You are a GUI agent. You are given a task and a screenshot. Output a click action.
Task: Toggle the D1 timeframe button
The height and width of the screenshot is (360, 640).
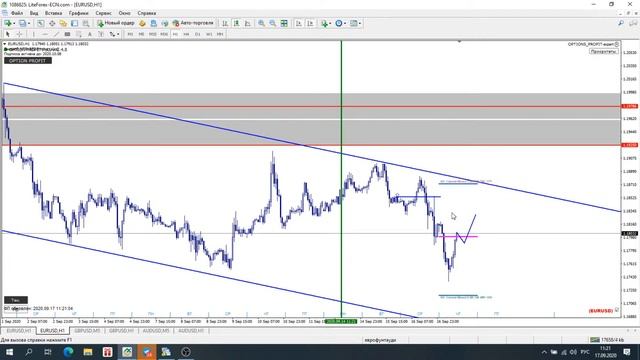[x=198, y=34]
